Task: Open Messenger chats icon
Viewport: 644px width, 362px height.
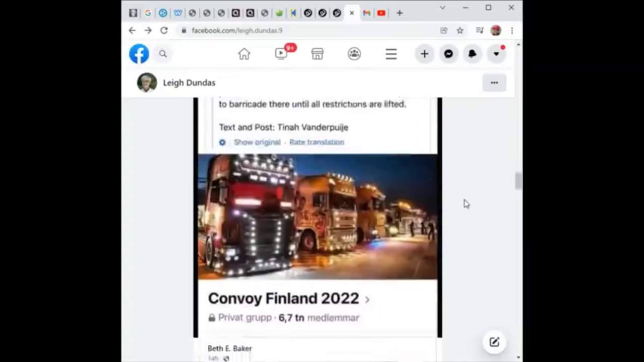Action: coord(448,54)
